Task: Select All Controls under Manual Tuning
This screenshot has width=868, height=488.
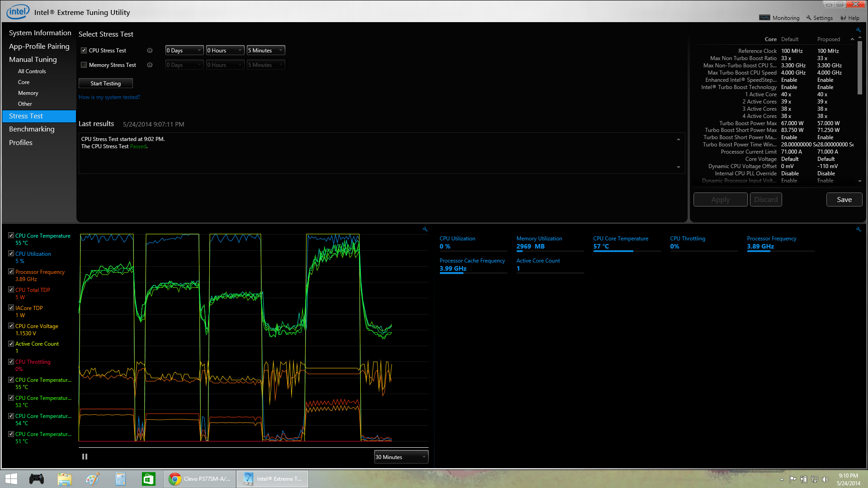Action: (32, 71)
